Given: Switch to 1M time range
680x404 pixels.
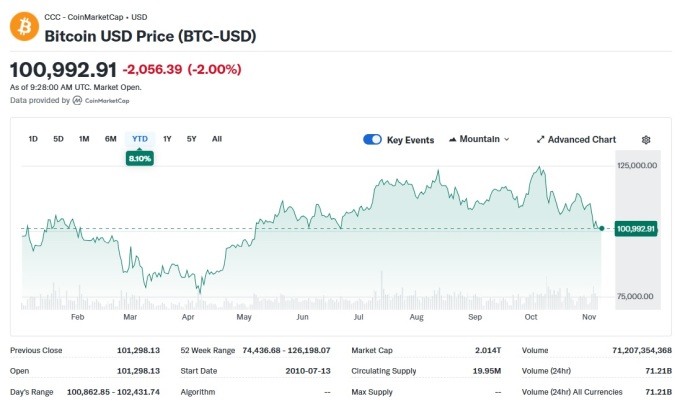Looking at the screenshot, I should coord(84,139).
